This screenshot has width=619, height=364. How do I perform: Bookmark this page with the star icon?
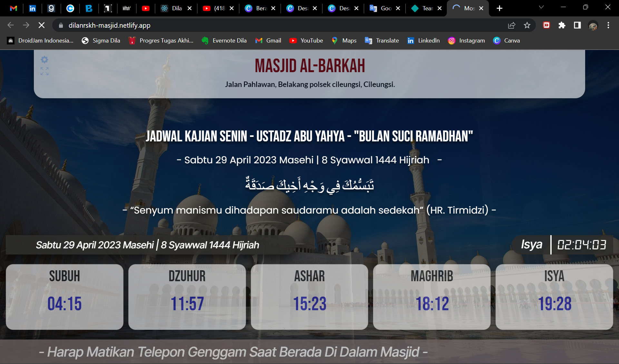527,25
